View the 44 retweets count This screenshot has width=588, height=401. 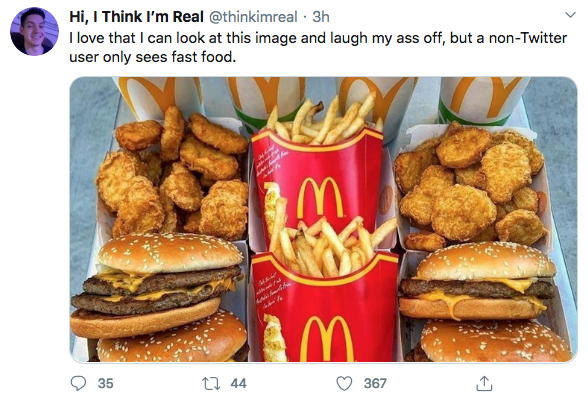[x=238, y=384]
